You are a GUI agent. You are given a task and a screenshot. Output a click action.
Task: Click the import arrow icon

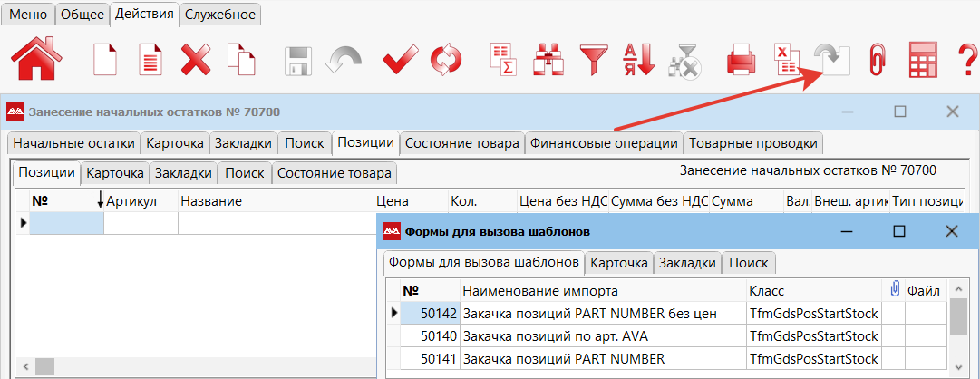[831, 61]
